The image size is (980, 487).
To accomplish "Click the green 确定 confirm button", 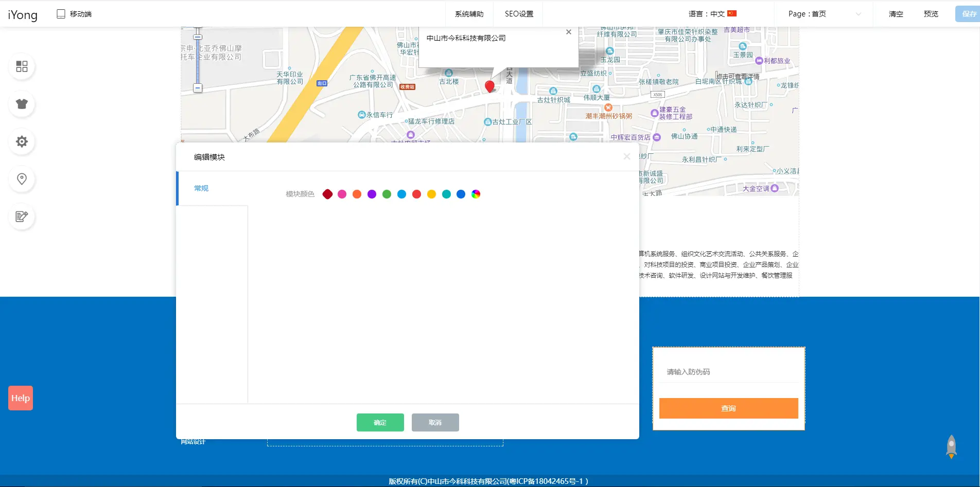I will click(380, 422).
